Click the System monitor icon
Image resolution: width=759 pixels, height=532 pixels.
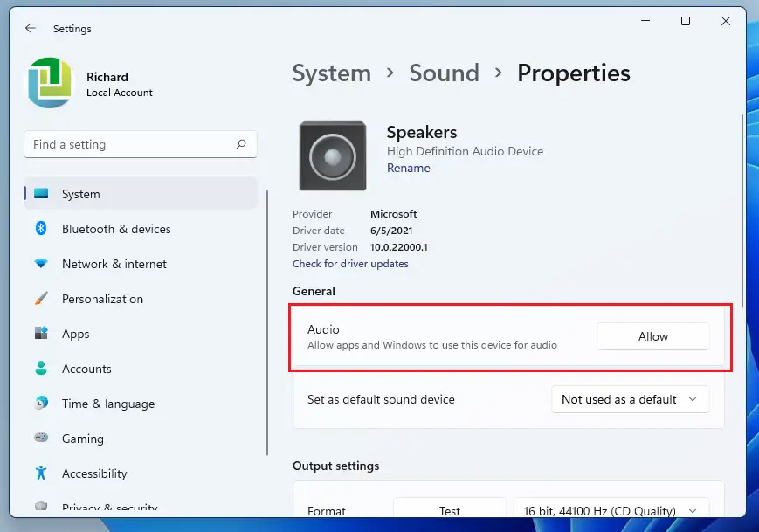point(41,194)
